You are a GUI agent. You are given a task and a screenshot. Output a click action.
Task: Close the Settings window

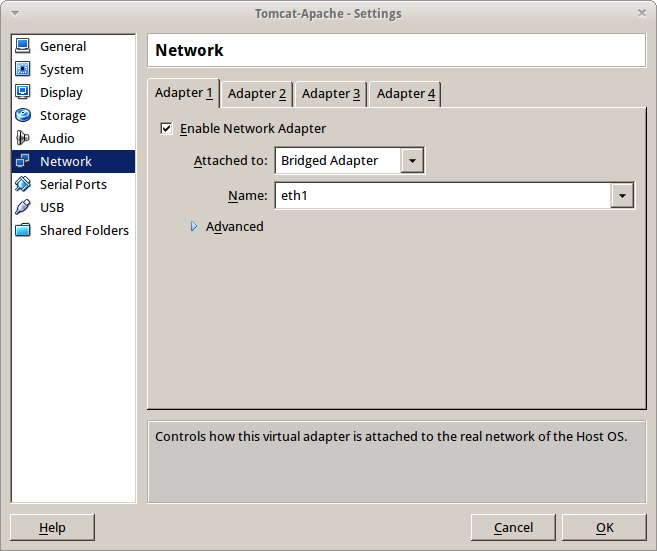pos(641,13)
